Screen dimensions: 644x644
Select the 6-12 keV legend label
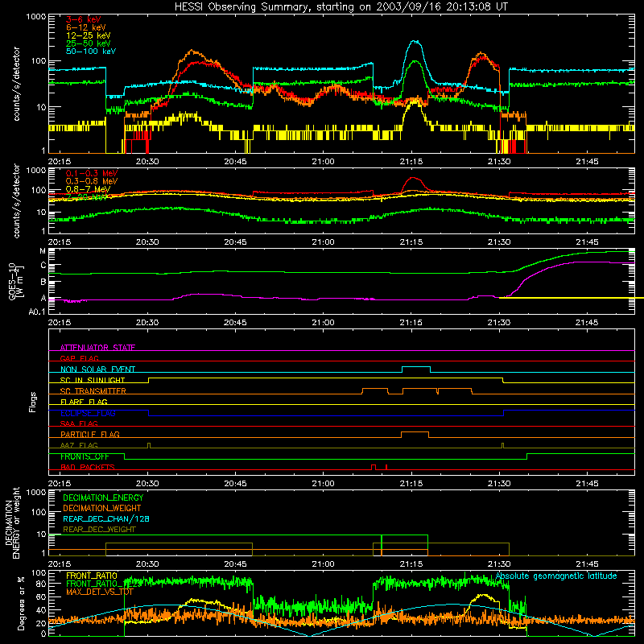tap(86, 27)
